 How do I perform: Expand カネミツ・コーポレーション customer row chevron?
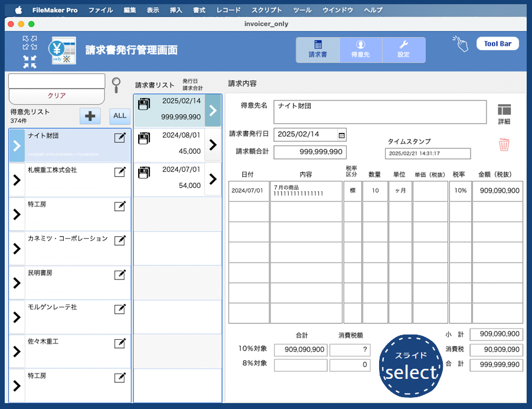pos(17,248)
